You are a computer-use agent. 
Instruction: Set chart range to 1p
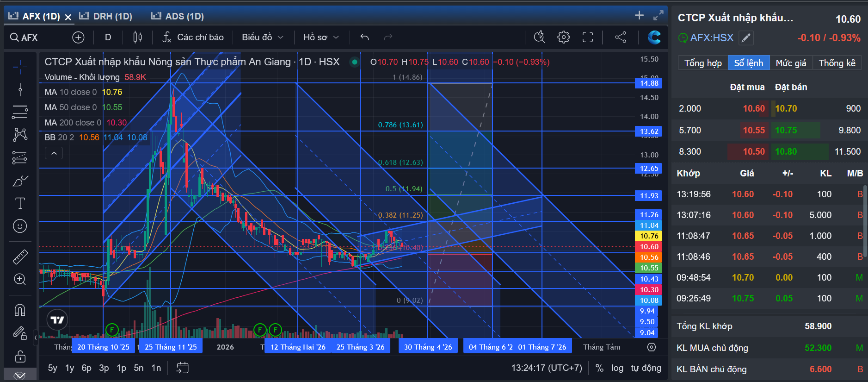[x=121, y=368]
